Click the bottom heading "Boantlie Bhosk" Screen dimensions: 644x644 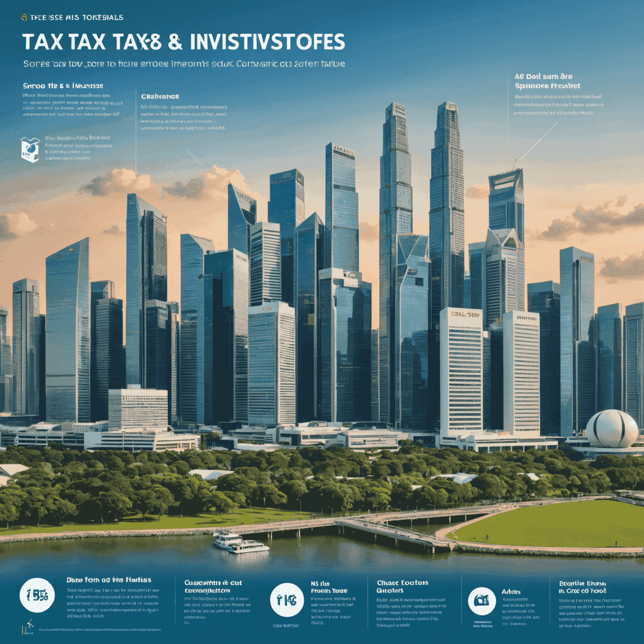coord(582,584)
